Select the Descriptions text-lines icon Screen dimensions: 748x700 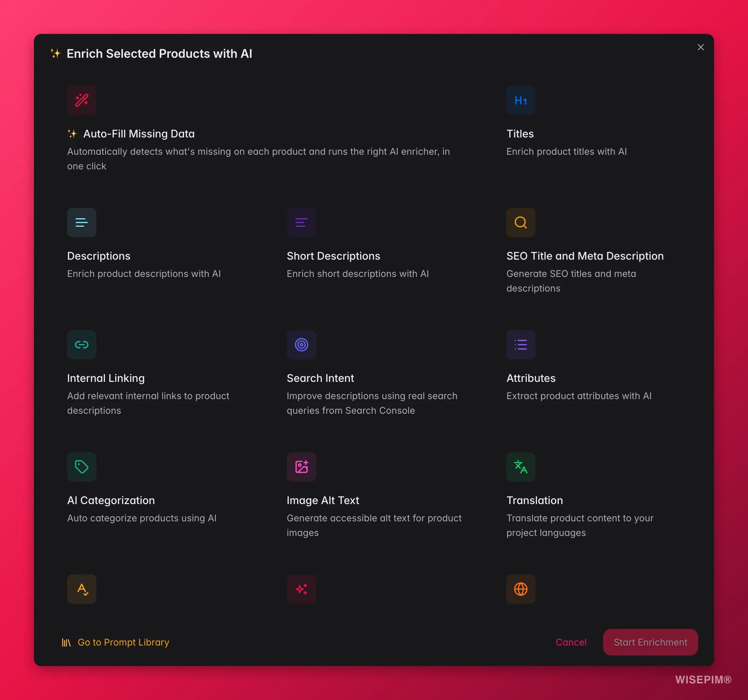(x=82, y=223)
